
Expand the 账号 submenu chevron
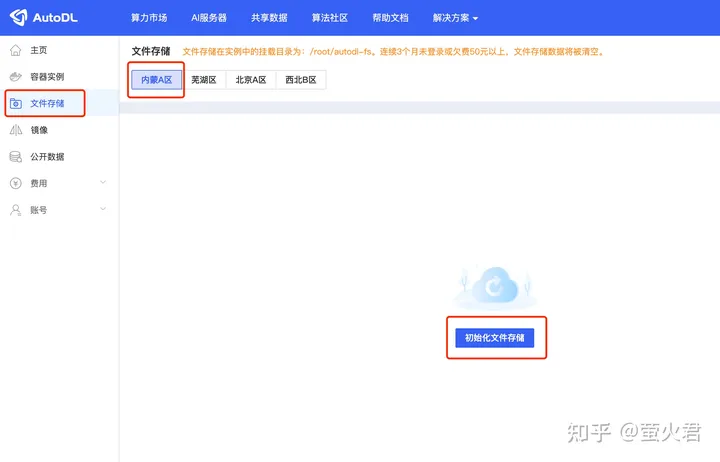click(x=103, y=209)
